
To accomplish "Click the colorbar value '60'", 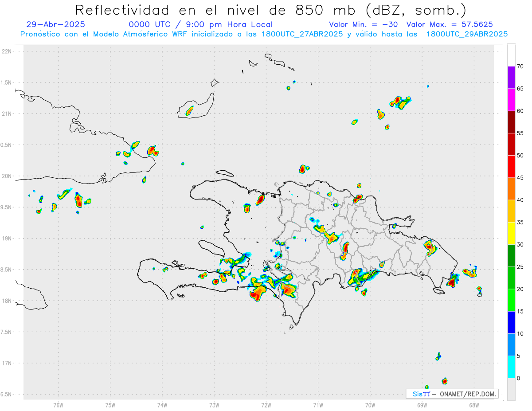I will [x=520, y=111].
